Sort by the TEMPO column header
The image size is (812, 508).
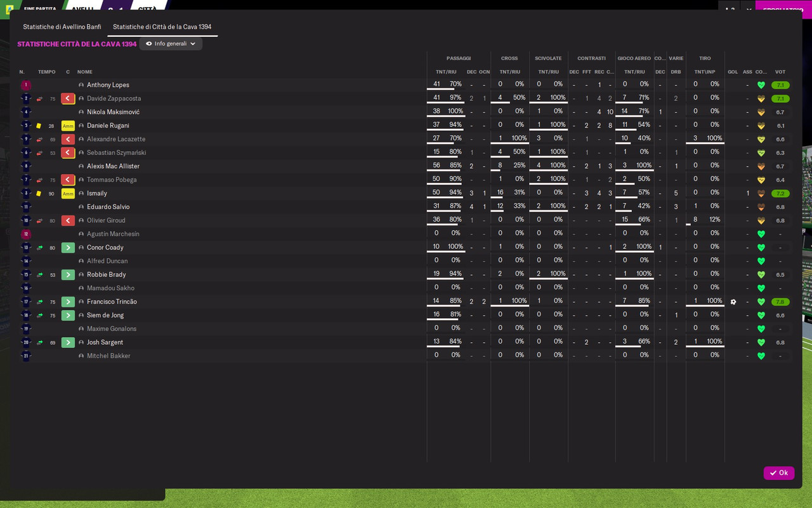click(x=47, y=72)
